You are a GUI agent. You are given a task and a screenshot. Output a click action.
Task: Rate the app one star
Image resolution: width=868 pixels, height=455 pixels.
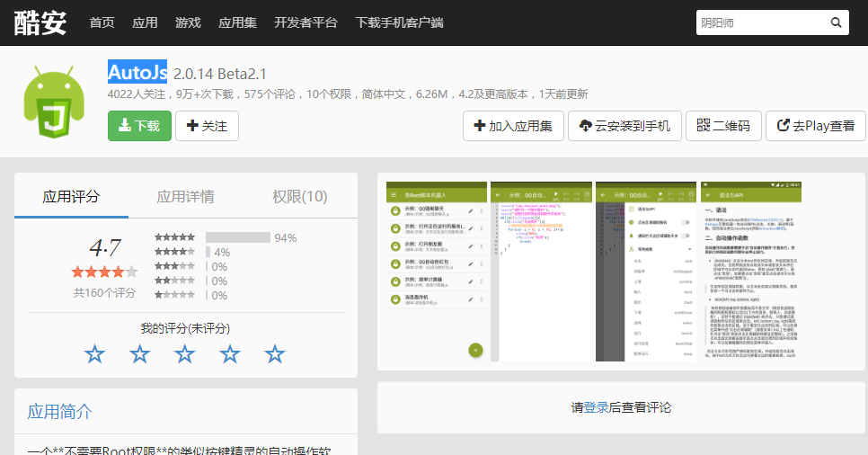click(94, 354)
